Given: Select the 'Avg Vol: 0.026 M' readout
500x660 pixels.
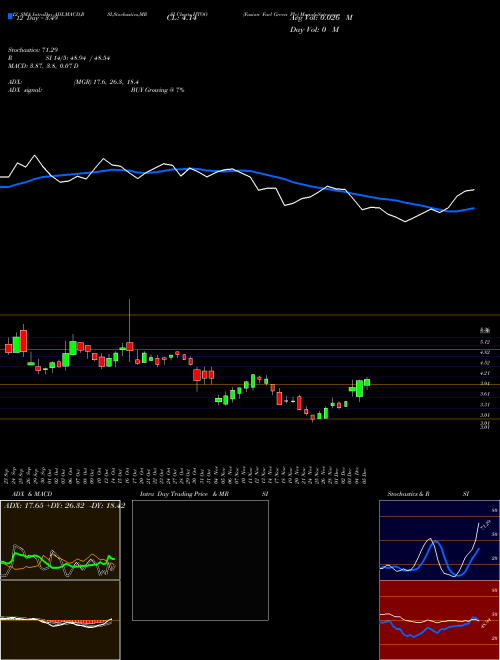Looking at the screenshot, I should 321,18.
